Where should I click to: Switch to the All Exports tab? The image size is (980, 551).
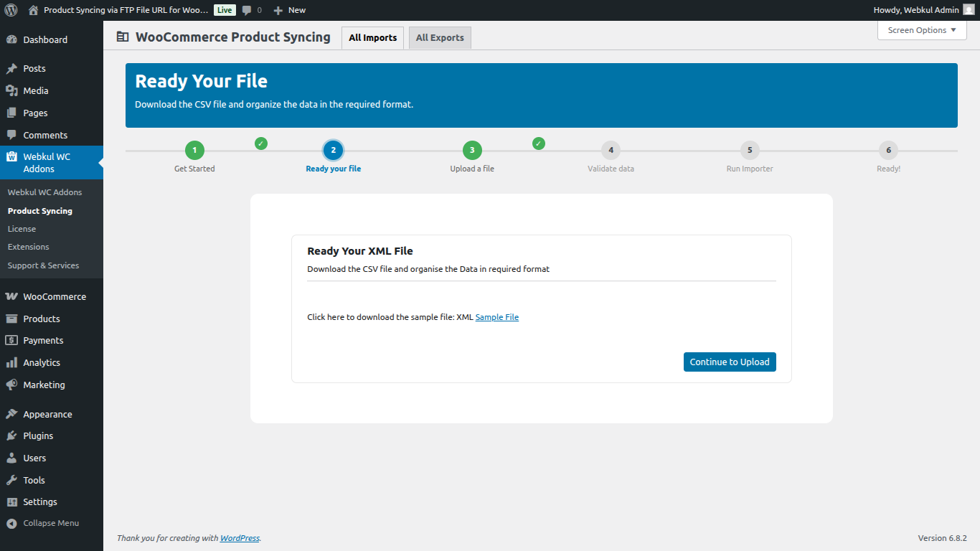pos(440,37)
